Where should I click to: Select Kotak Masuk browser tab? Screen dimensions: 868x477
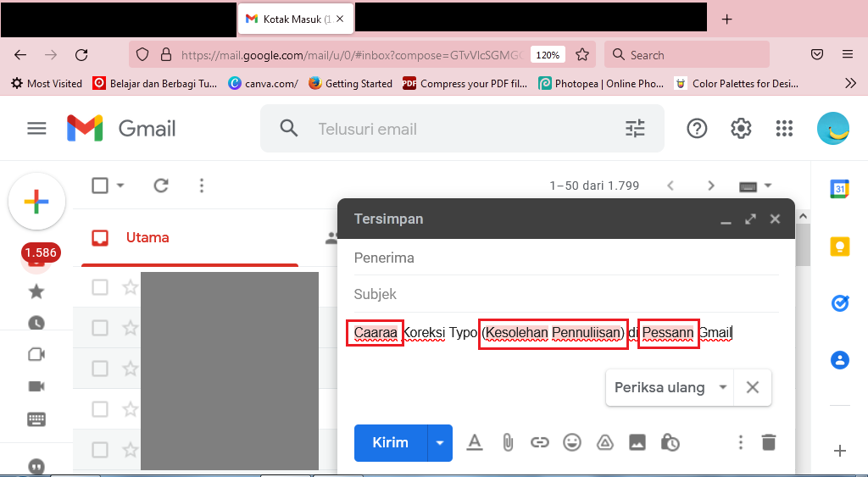[295, 19]
